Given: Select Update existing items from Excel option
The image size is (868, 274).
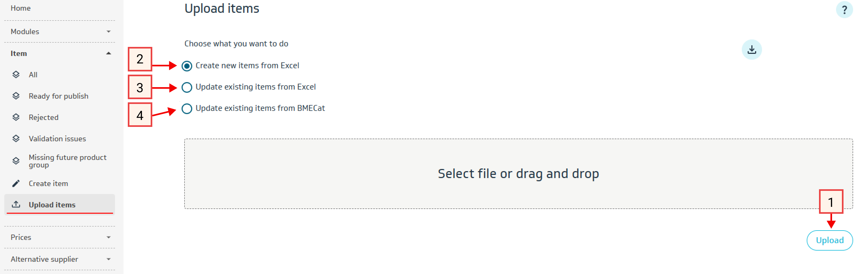Looking at the screenshot, I should [x=187, y=87].
